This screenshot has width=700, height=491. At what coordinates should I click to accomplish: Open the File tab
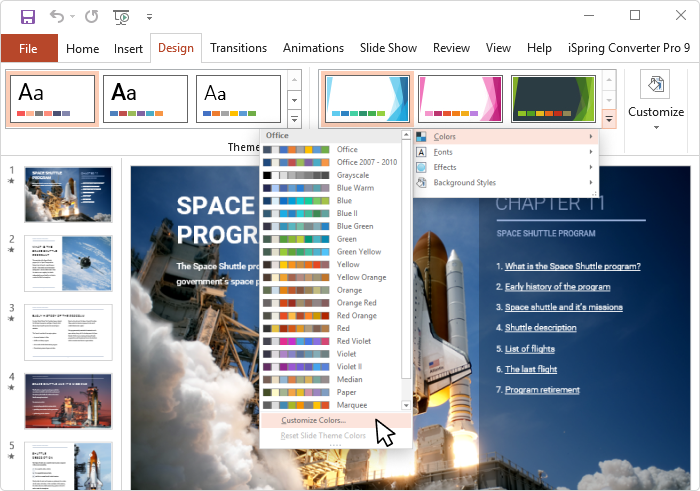tap(29, 48)
